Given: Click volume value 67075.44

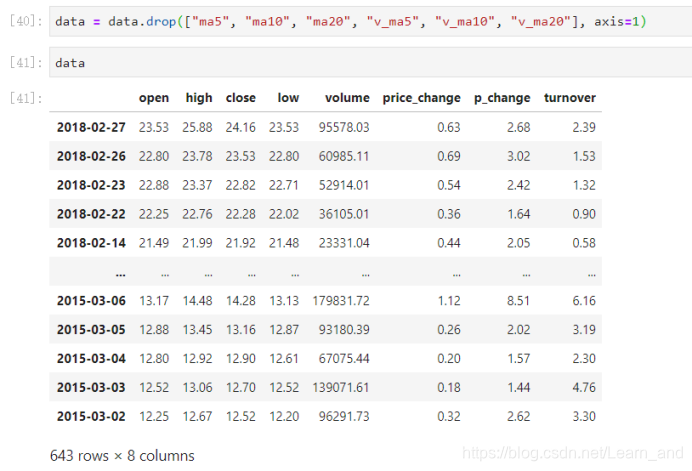Looking at the screenshot, I should (344, 359).
